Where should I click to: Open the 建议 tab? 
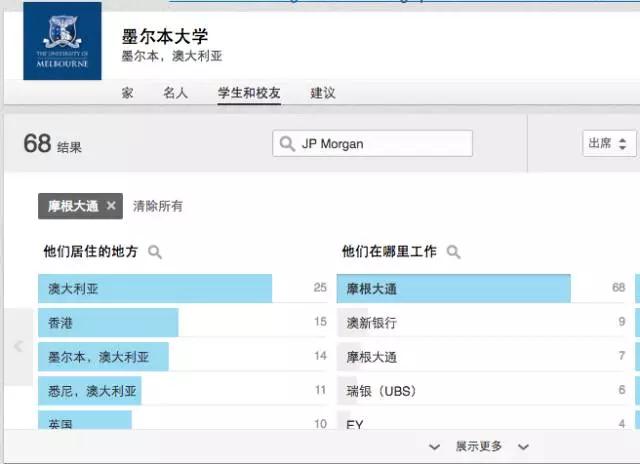(x=322, y=93)
